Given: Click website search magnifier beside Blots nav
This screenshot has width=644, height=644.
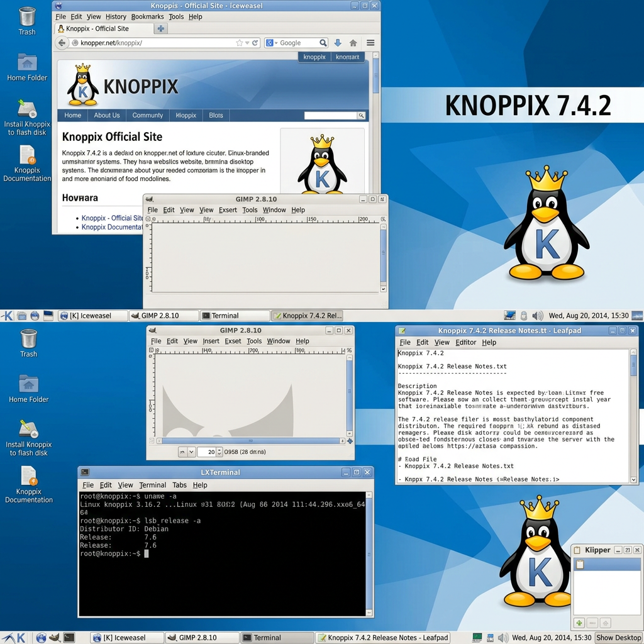Looking at the screenshot, I should click(x=361, y=116).
